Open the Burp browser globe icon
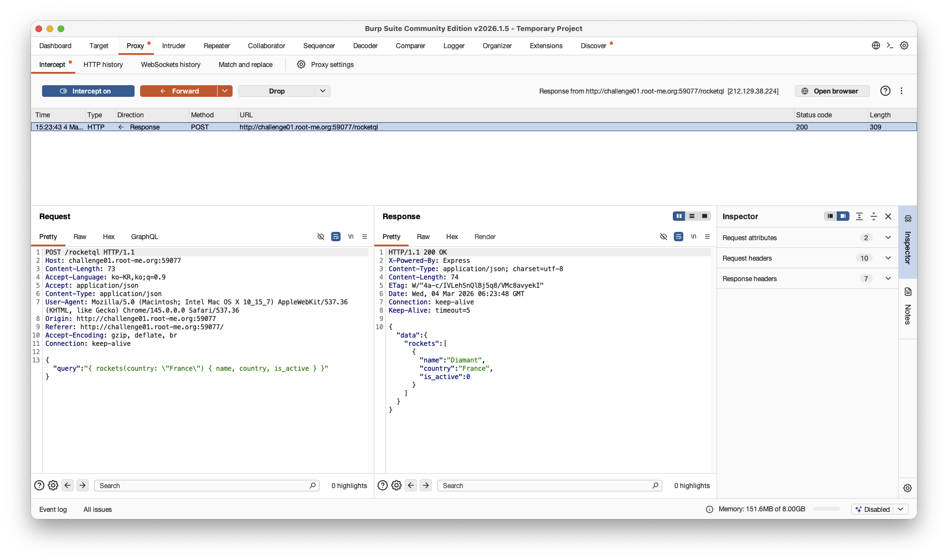The image size is (948, 560). click(x=876, y=45)
